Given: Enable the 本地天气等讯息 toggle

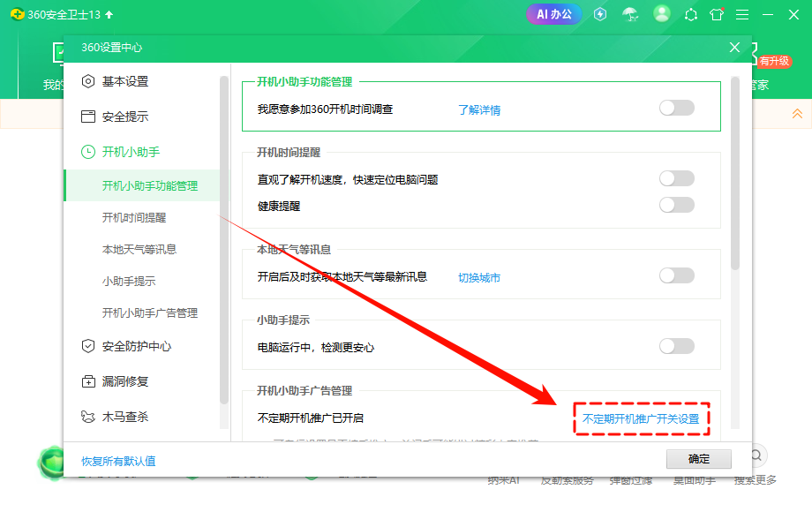Looking at the screenshot, I should (x=676, y=275).
